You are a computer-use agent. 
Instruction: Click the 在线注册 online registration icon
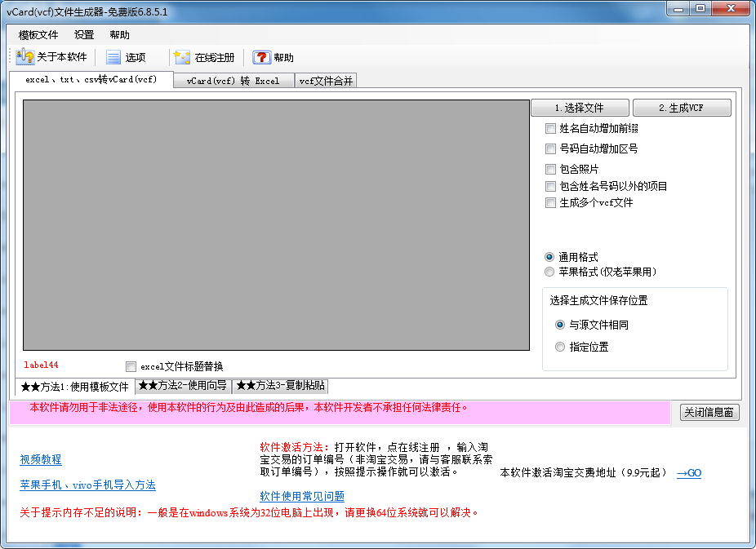206,56
